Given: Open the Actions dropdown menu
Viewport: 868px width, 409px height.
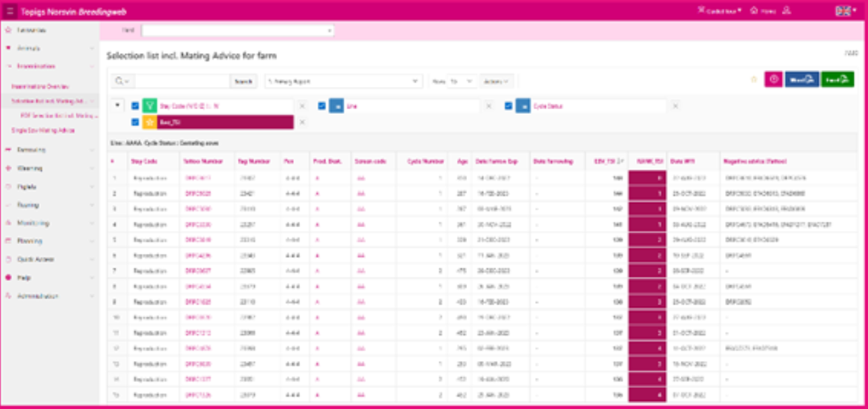Looking at the screenshot, I should click(x=497, y=81).
